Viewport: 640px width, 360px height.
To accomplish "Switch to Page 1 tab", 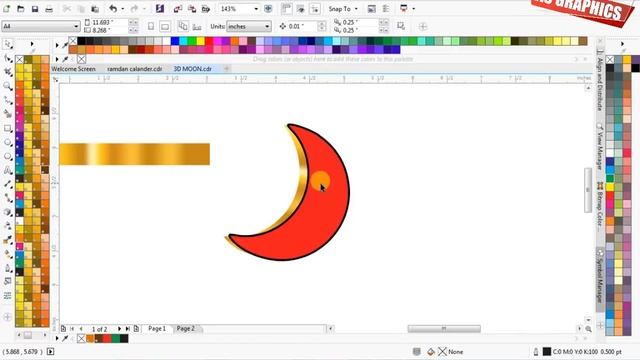I will pos(157,329).
